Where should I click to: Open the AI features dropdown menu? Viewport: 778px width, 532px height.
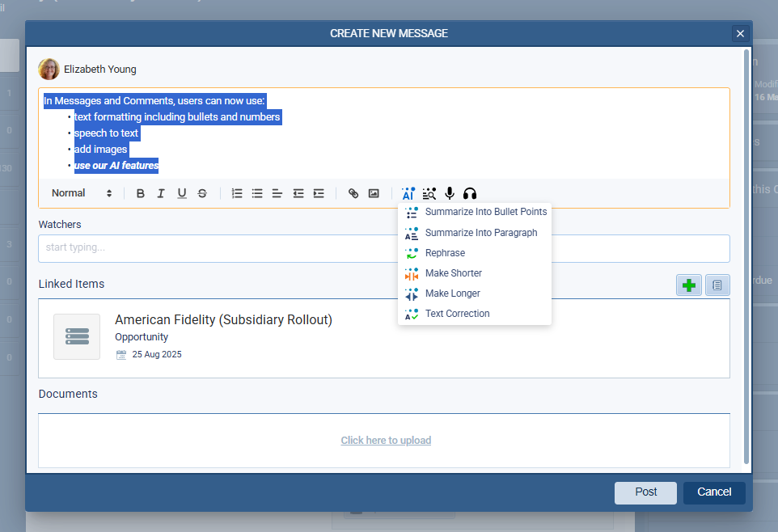tap(408, 193)
